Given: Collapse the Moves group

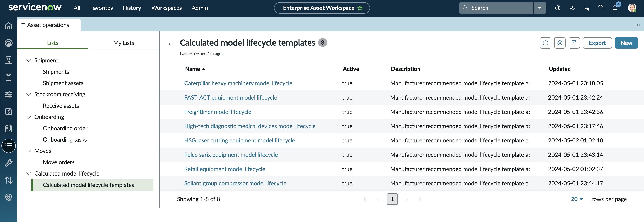Looking at the screenshot, I should click(x=29, y=151).
